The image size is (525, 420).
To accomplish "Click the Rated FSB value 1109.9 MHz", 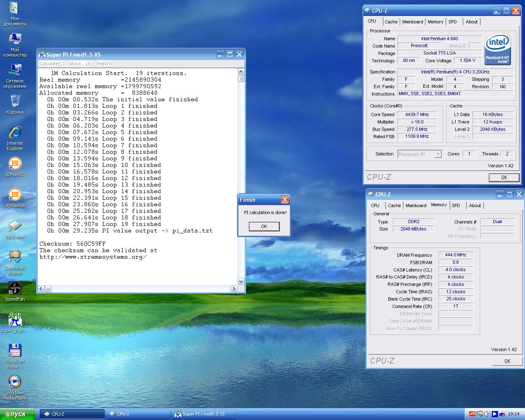I will (417, 136).
